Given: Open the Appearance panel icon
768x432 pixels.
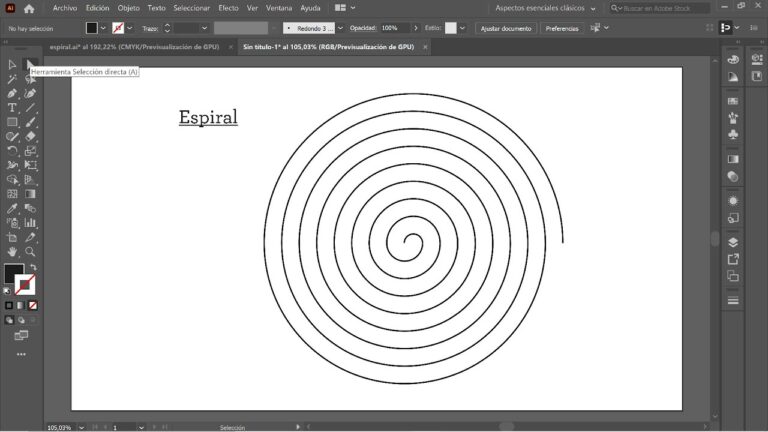Looking at the screenshot, I should (733, 201).
